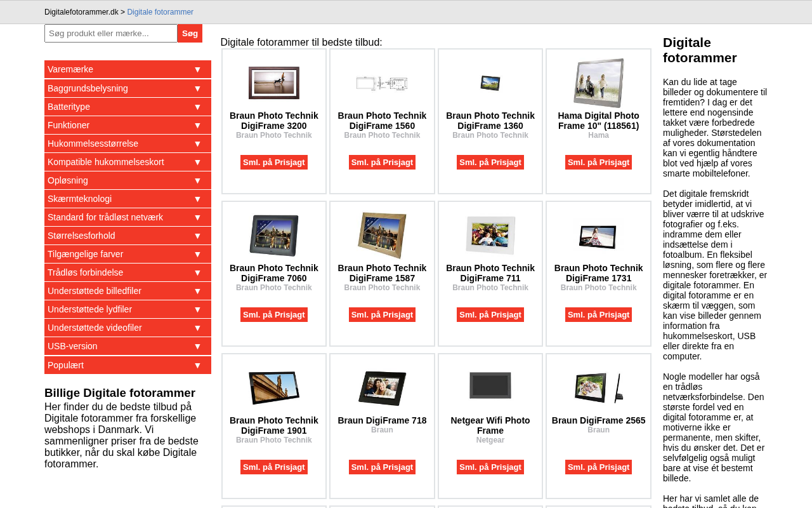Expand the Varemærke filter
The height and width of the screenshot is (508, 812).
pyautogui.click(x=128, y=69)
